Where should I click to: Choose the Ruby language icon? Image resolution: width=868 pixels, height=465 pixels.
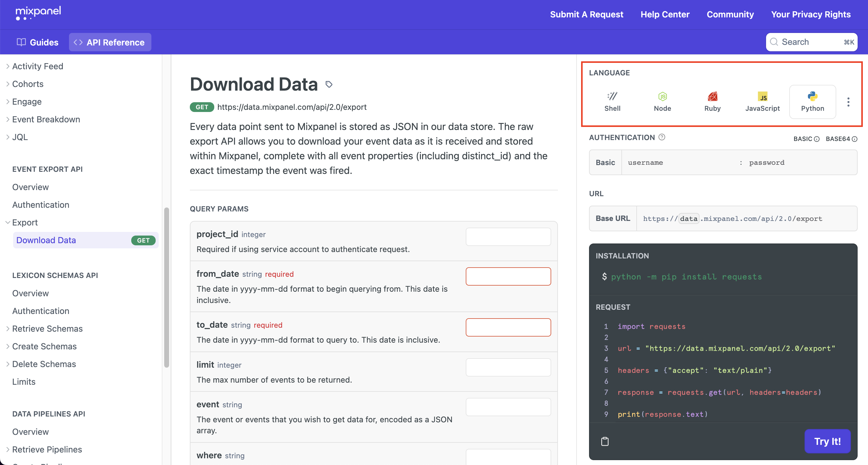click(712, 101)
